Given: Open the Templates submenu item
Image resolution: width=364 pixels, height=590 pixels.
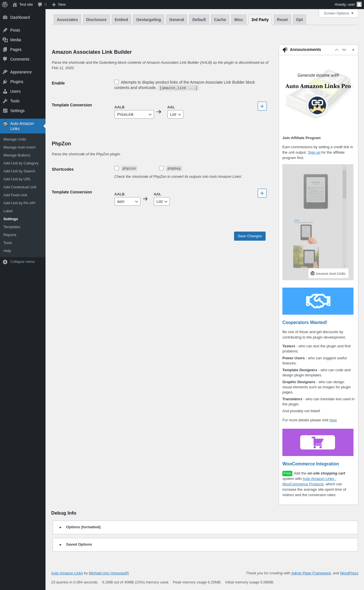Looking at the screenshot, I should [12, 227].
